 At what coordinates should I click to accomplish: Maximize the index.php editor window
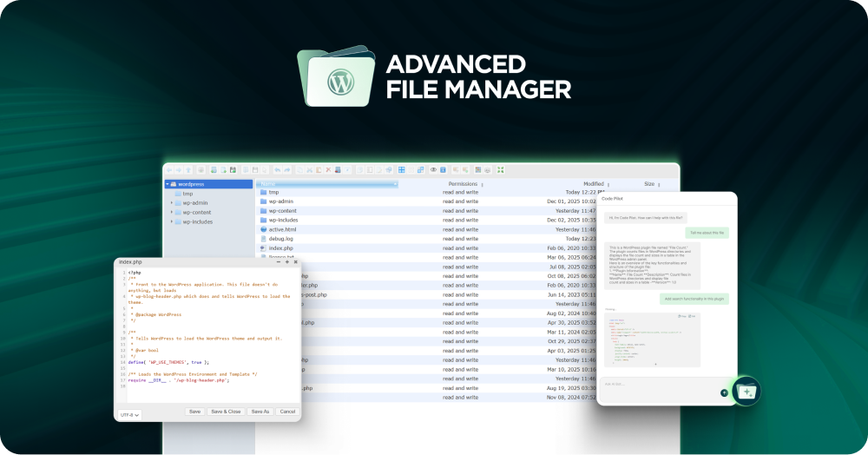(x=286, y=262)
